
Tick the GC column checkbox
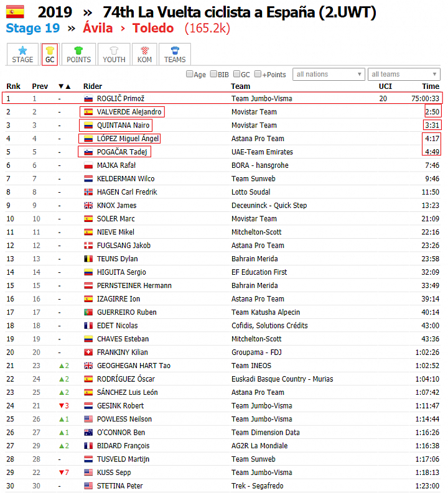[x=237, y=74]
